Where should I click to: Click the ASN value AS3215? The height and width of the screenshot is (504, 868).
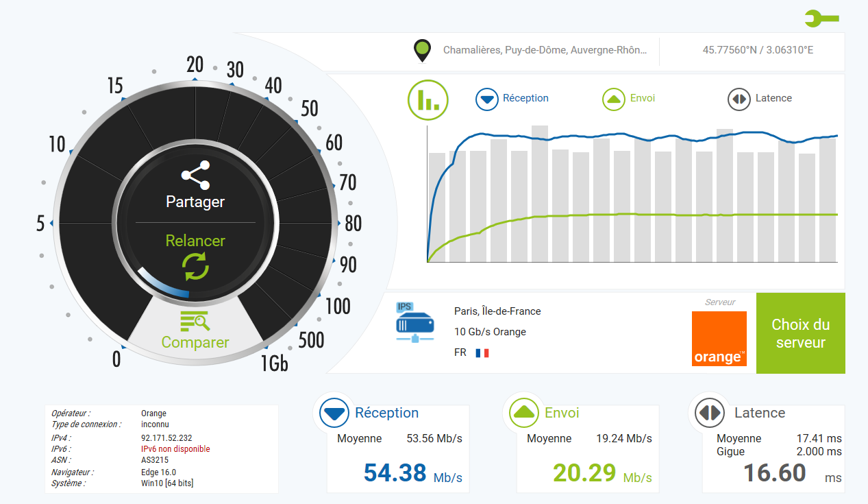155,460
